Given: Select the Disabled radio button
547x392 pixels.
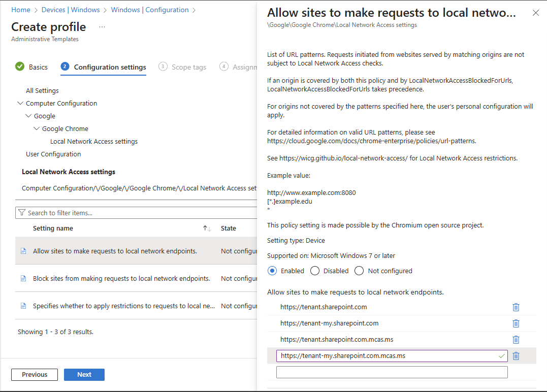Looking at the screenshot, I should [315, 271].
